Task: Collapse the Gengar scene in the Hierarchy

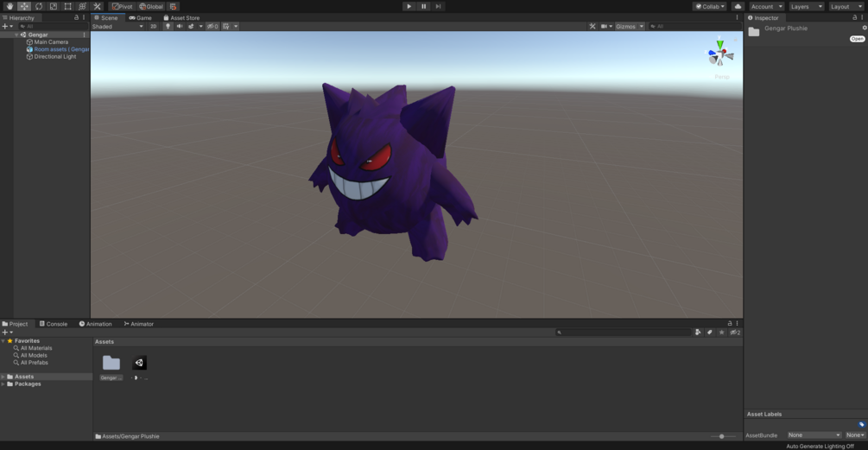Action: pos(16,35)
